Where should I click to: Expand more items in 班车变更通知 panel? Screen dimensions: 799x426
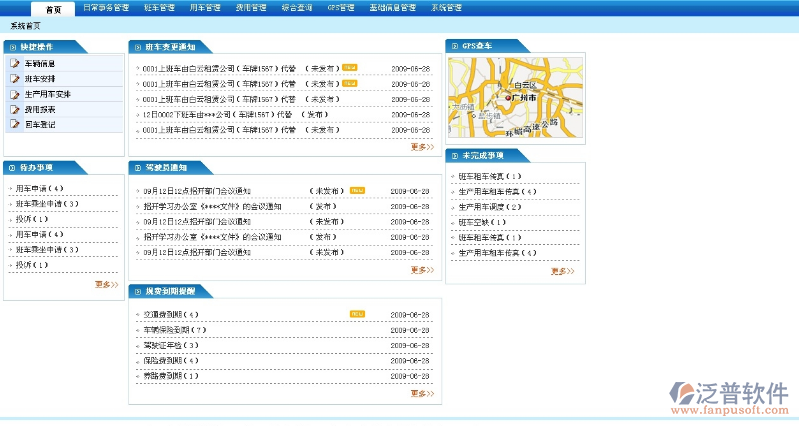[422, 147]
